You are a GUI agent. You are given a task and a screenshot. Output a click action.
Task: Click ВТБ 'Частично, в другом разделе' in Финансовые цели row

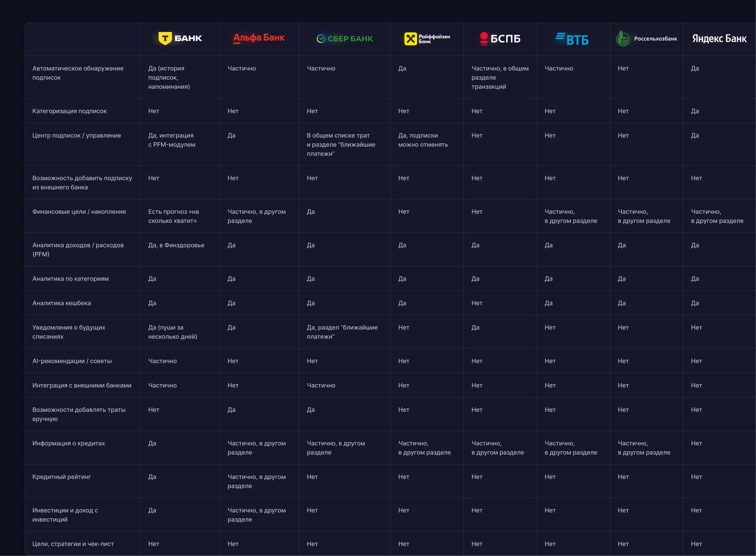(x=571, y=216)
